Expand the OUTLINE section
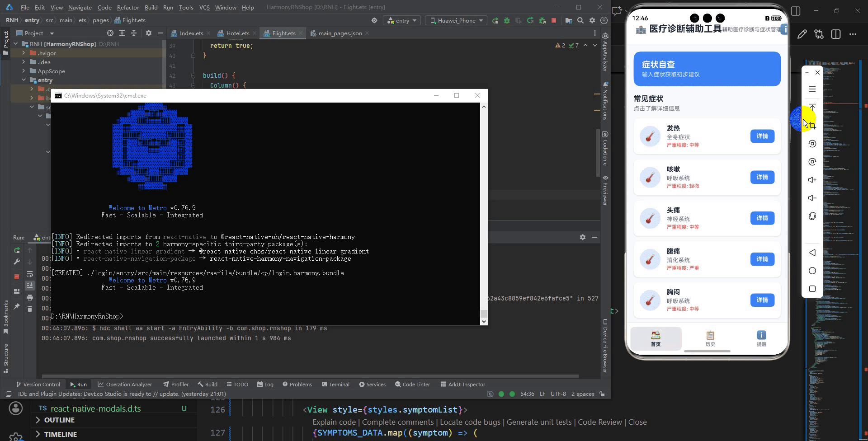The height and width of the screenshot is (441, 868). coord(38,420)
